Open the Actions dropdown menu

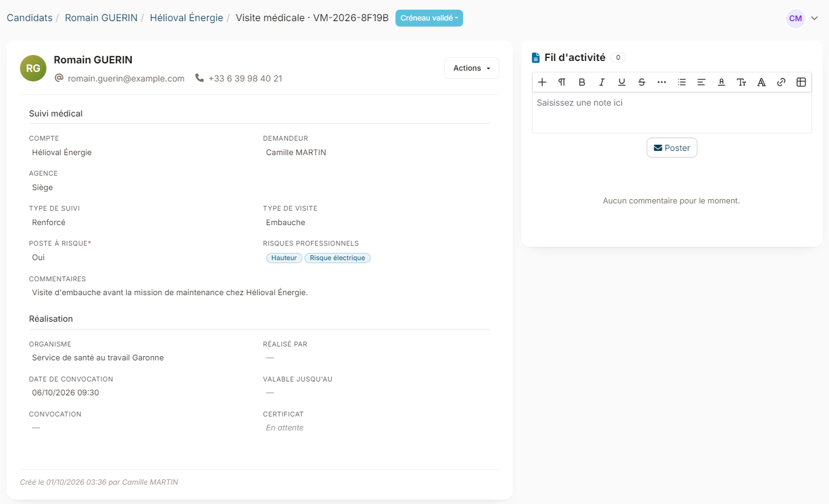point(472,68)
